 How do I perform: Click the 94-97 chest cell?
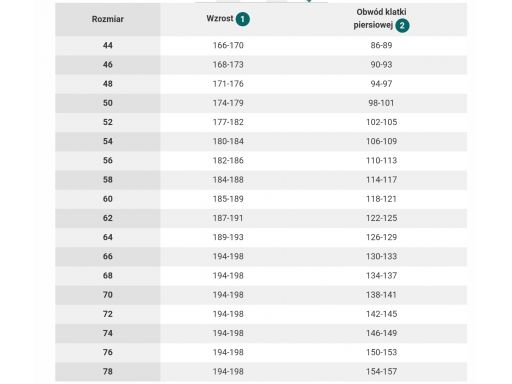(382, 84)
